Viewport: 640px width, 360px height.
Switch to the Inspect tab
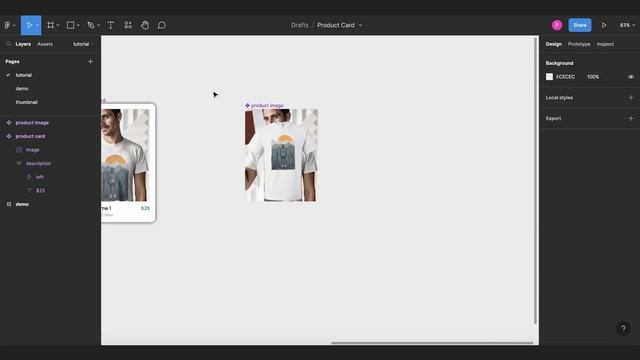point(605,44)
